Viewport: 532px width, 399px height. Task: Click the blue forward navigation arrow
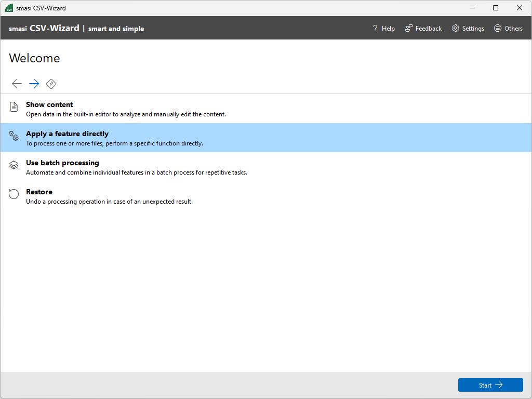coord(34,84)
